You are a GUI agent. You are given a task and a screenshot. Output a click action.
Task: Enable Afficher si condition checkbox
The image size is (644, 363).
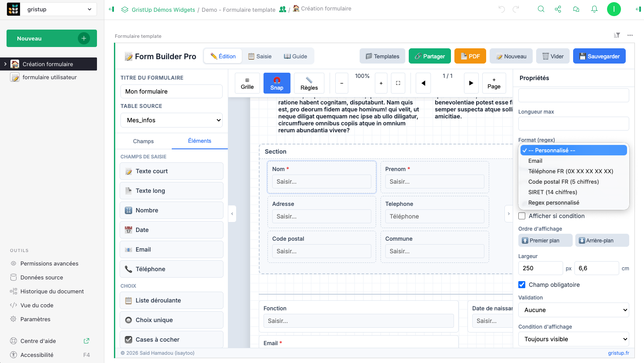522,216
